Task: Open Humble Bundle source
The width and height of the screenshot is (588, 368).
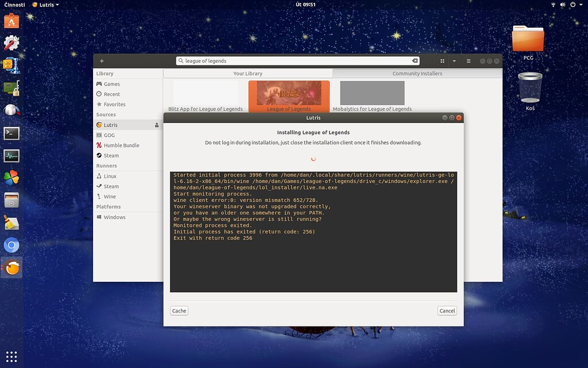Action: (x=121, y=145)
